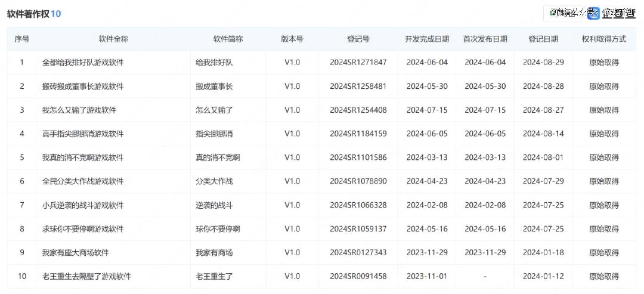
Task: Click short name 分类大作战
Action: (x=214, y=181)
